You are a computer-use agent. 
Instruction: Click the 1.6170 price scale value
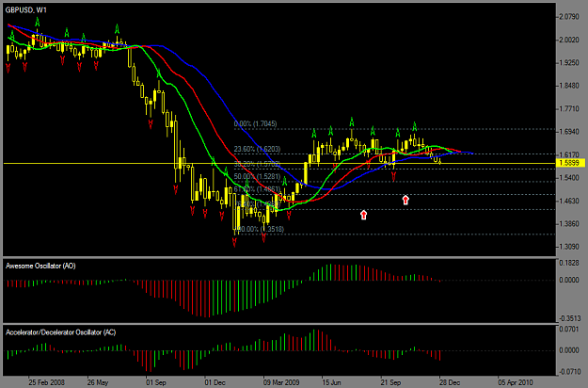[x=569, y=154]
